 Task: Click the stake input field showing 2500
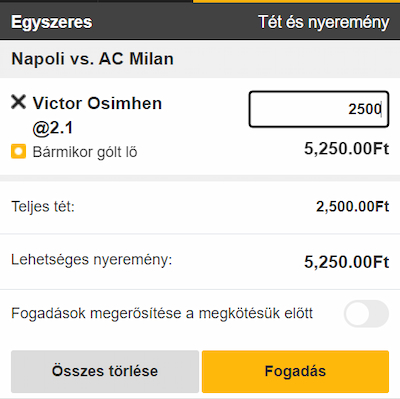(319, 109)
